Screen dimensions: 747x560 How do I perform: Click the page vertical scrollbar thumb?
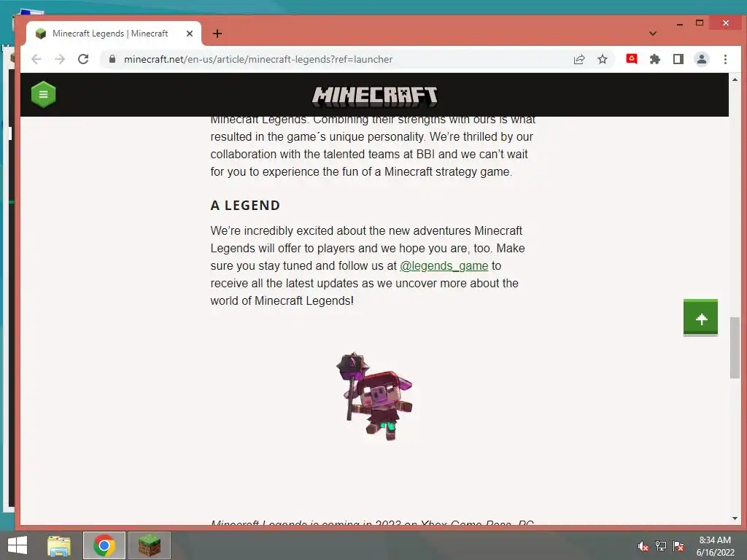[x=735, y=347]
